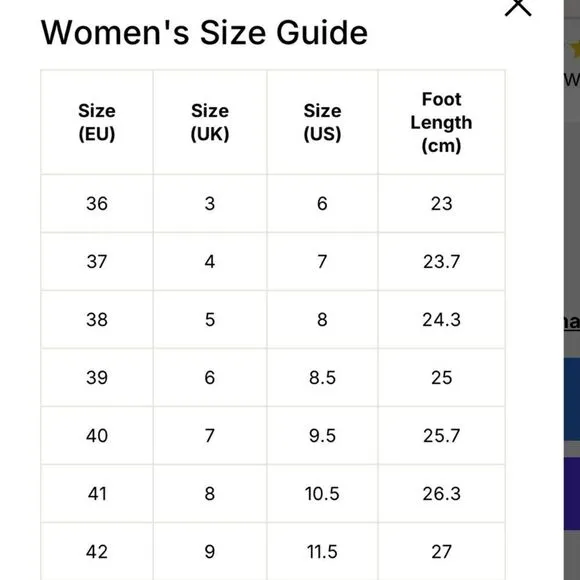Click EU size 41 cell
Screen dimensions: 580x580
tap(97, 493)
